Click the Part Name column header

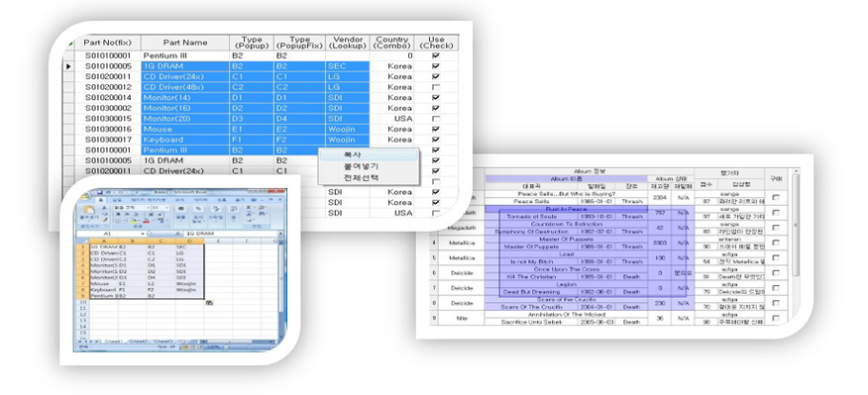click(x=185, y=43)
